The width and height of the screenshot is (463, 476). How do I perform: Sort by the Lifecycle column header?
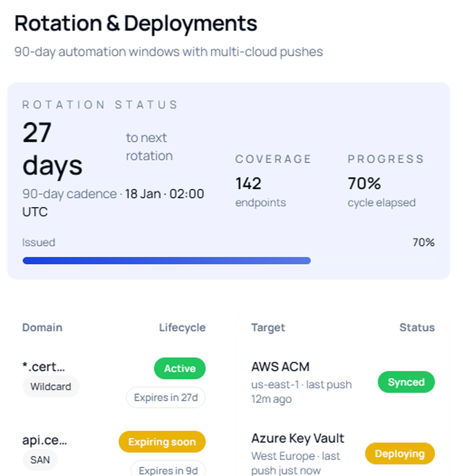coord(182,328)
